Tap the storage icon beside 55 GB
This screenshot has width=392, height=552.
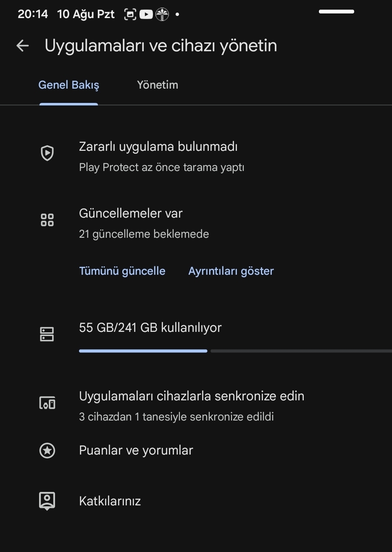pos(47,334)
